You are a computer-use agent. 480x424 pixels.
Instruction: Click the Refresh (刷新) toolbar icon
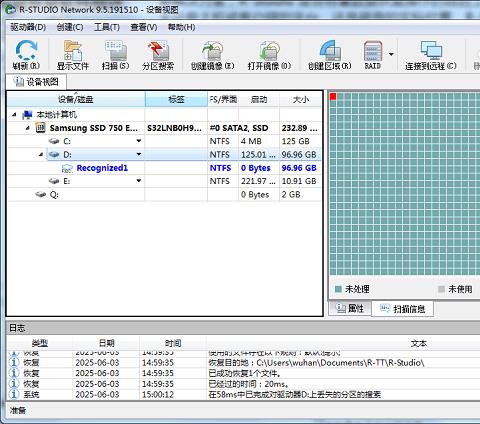(26, 55)
